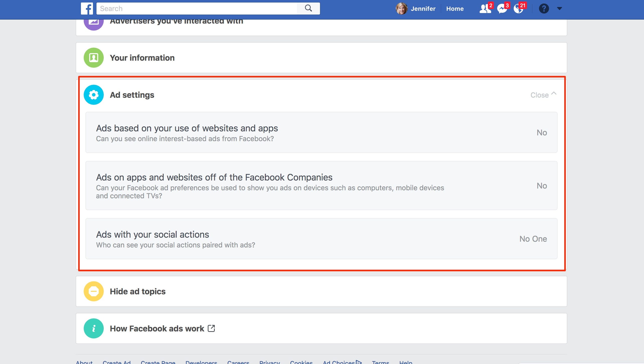Open the Friend Requests icon
Image resolution: width=644 pixels, height=364 pixels.
click(x=485, y=8)
